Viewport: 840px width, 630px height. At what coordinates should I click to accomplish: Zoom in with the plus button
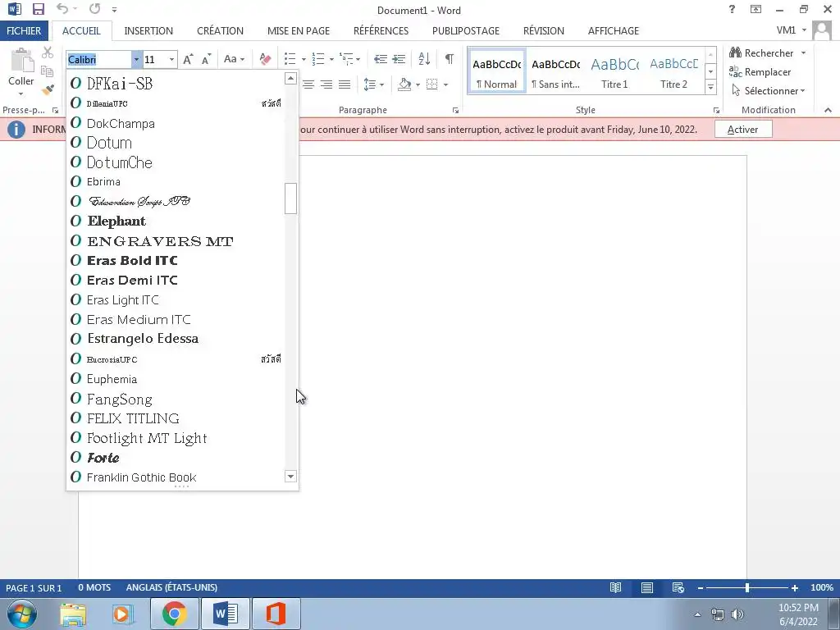(794, 587)
